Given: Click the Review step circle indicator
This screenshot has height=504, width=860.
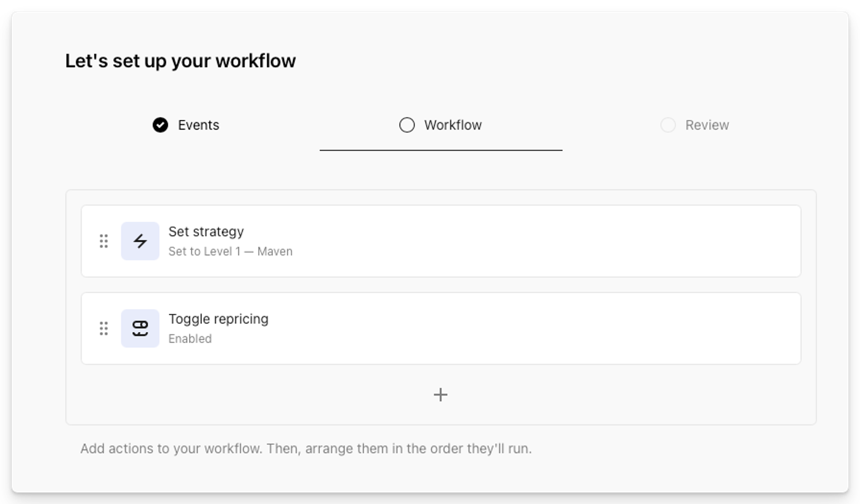Looking at the screenshot, I should click(668, 125).
